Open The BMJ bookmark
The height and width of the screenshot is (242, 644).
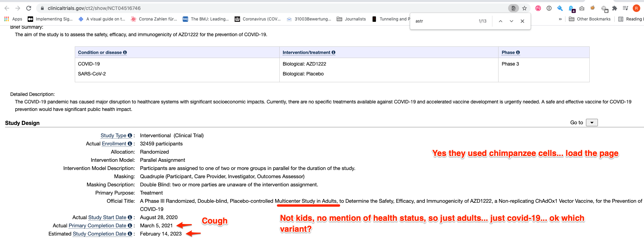[x=206, y=19]
